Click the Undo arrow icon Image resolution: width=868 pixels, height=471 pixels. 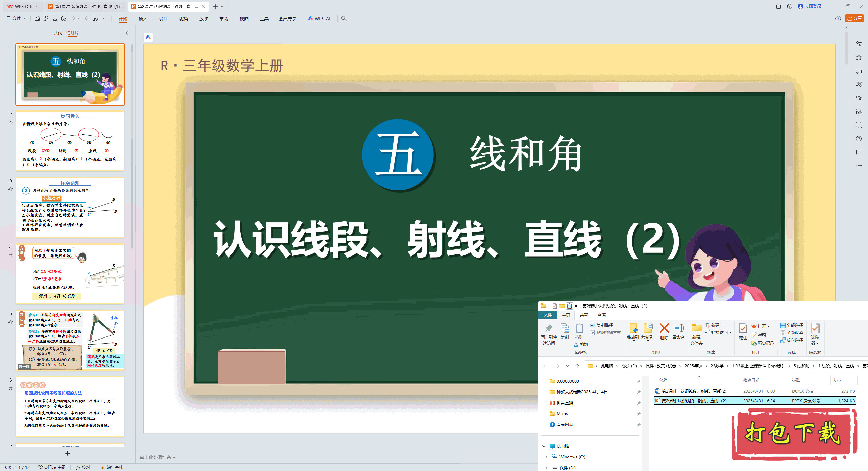pos(73,18)
